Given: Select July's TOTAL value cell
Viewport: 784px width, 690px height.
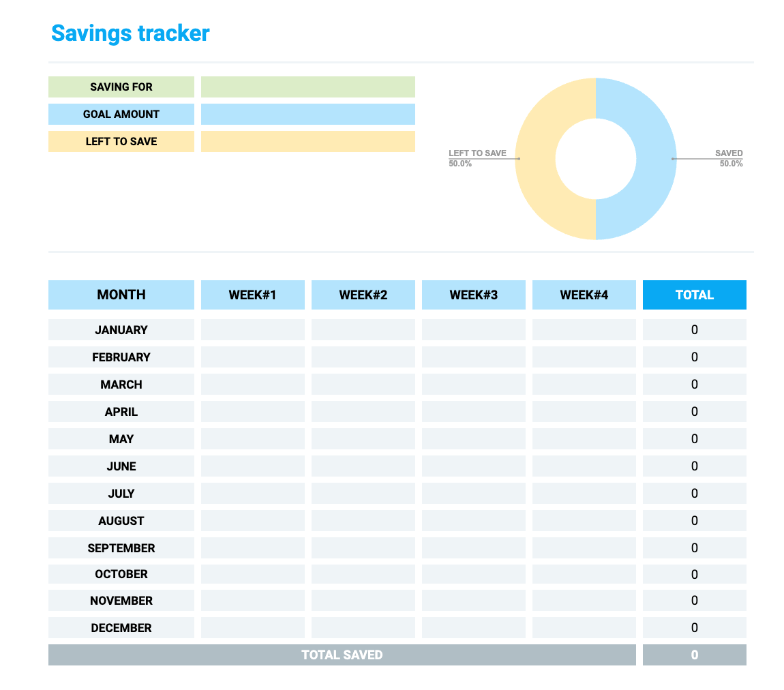Looking at the screenshot, I should (695, 494).
